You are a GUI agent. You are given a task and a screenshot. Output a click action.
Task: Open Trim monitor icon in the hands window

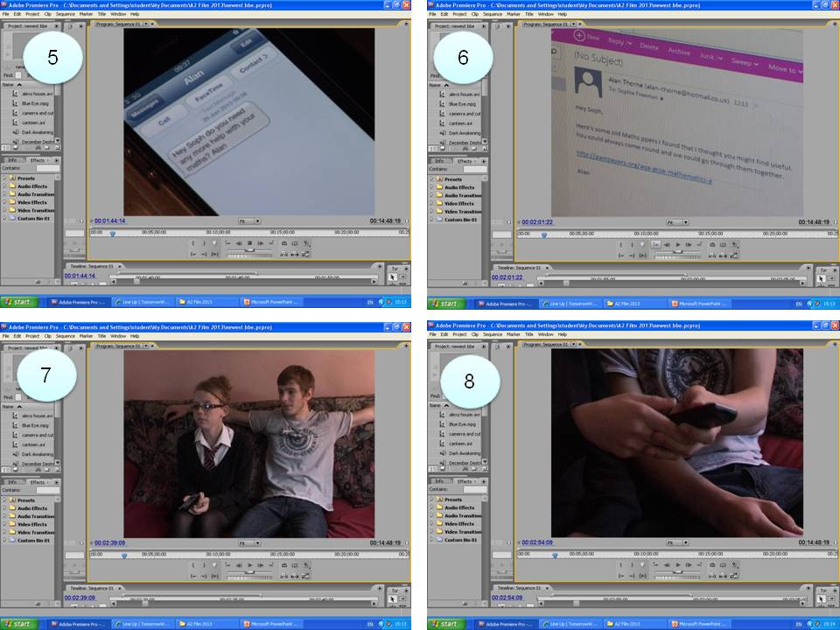click(733, 575)
